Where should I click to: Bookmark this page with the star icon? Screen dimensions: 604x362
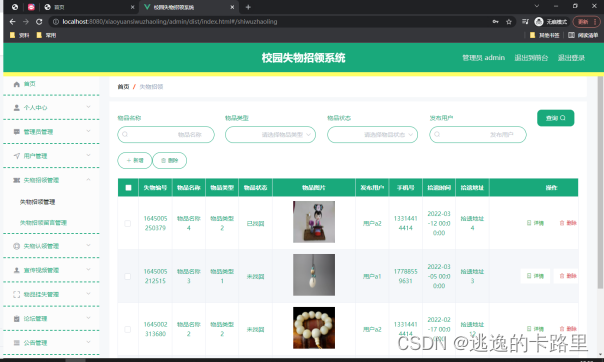(x=508, y=22)
